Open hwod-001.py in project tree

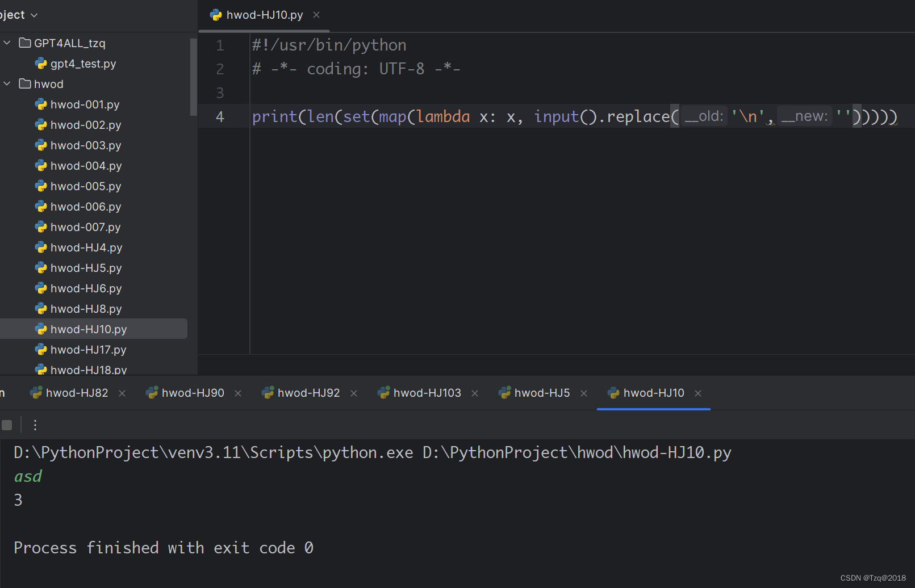pyautogui.click(x=85, y=104)
